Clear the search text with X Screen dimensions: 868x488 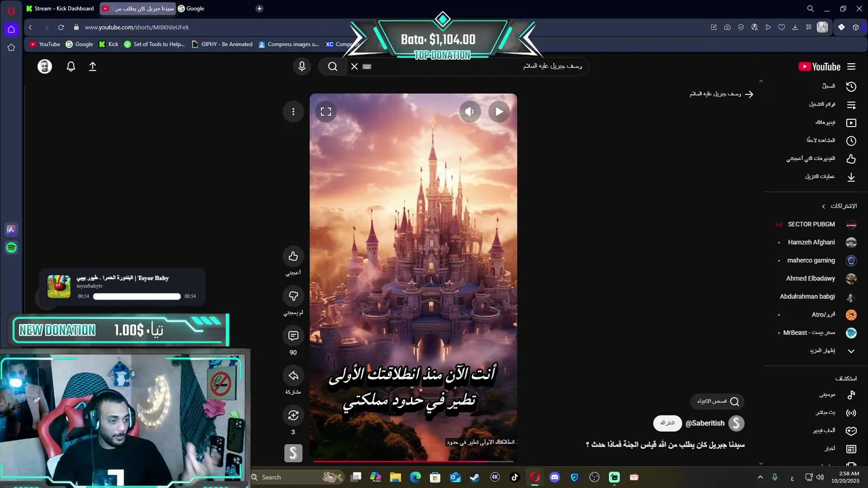[x=354, y=66]
